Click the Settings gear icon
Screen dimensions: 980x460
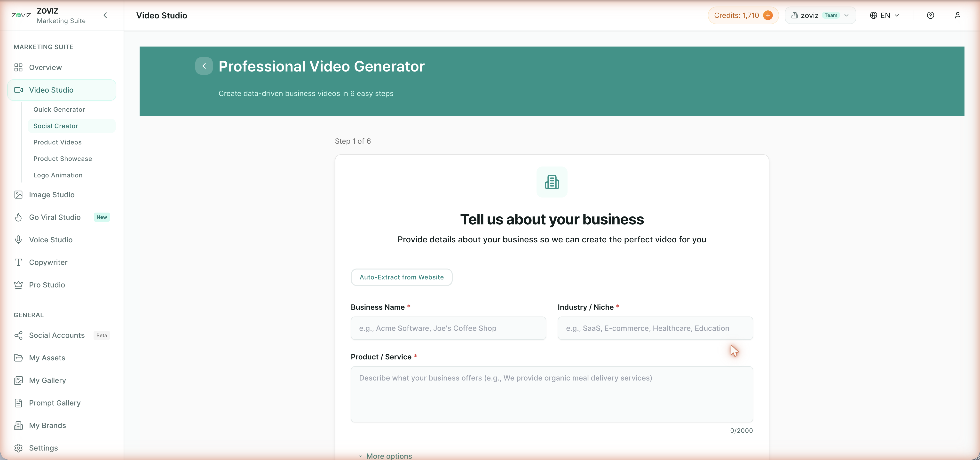point(18,448)
